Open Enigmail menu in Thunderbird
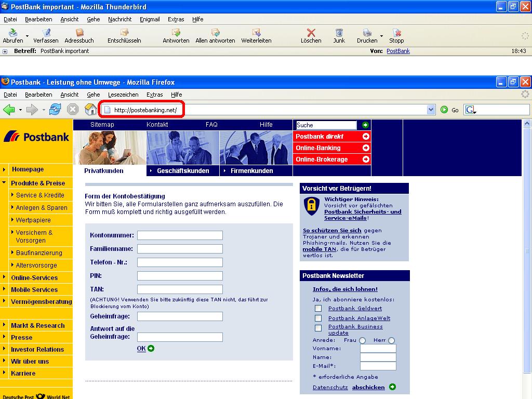 point(150,19)
